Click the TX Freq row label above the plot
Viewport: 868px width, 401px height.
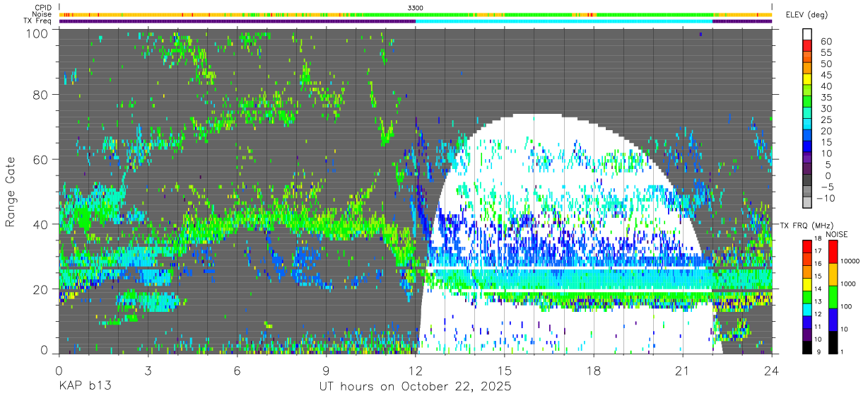coord(38,21)
